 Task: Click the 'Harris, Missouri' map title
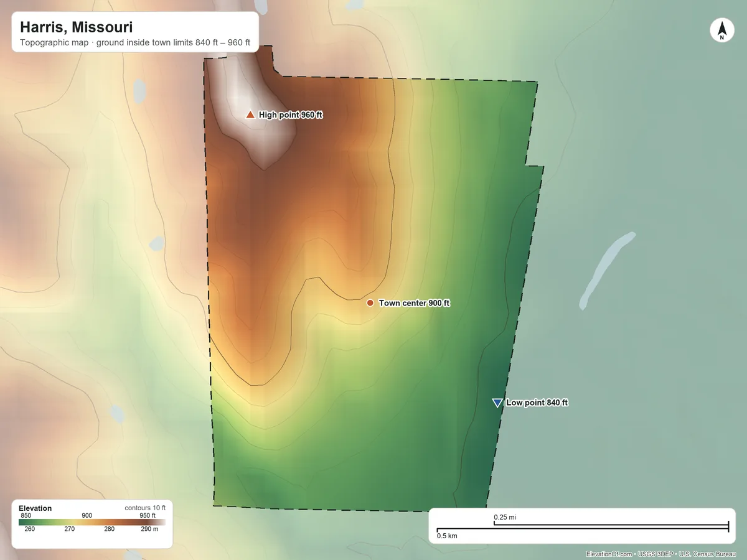[x=76, y=27]
